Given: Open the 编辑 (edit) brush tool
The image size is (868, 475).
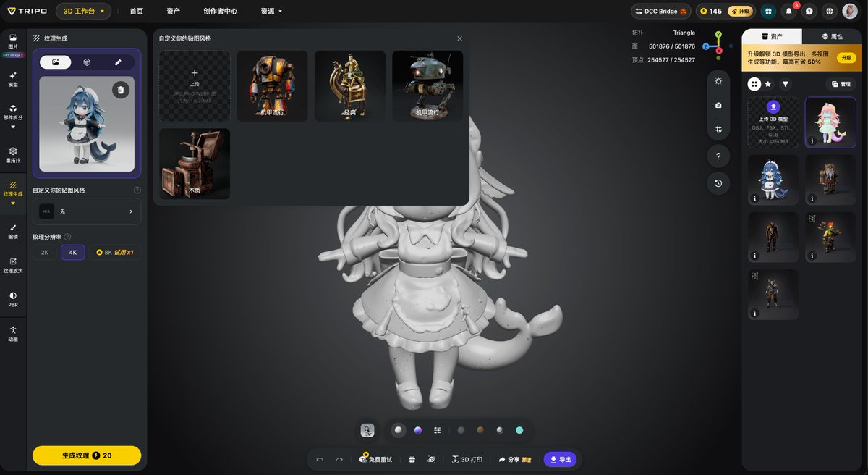Looking at the screenshot, I should 13,231.
